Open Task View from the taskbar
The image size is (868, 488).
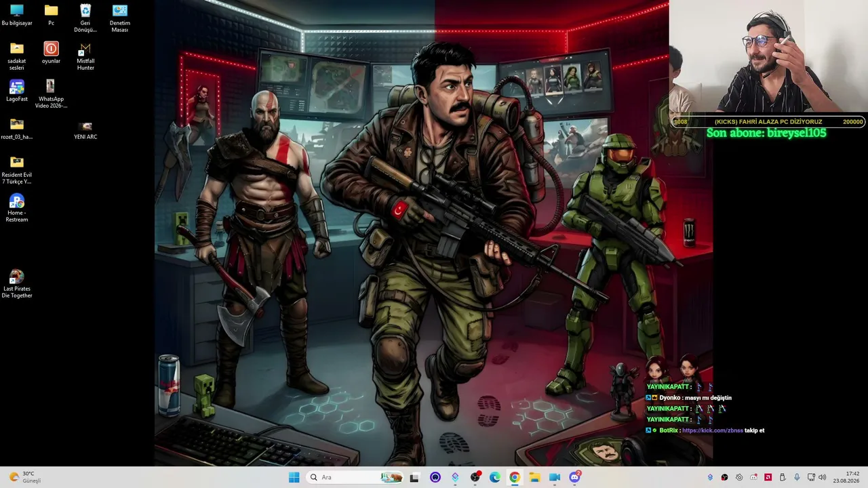click(x=414, y=477)
